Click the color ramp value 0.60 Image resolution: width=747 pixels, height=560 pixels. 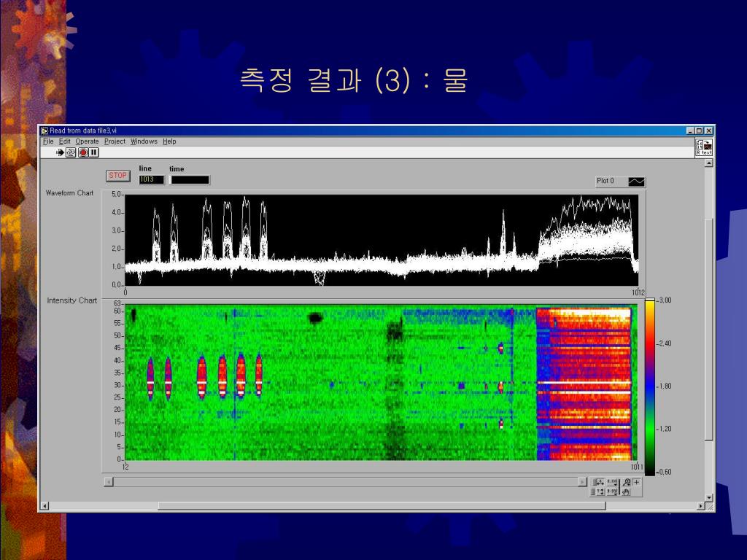[665, 472]
